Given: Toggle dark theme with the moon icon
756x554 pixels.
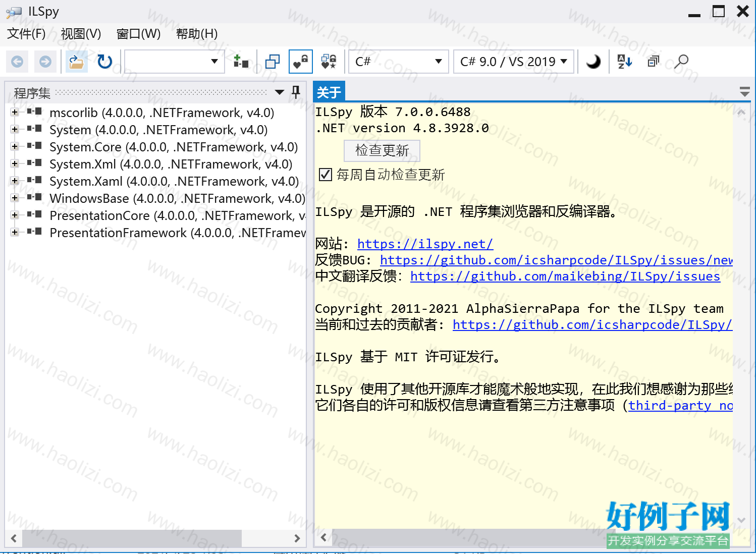Looking at the screenshot, I should (593, 62).
